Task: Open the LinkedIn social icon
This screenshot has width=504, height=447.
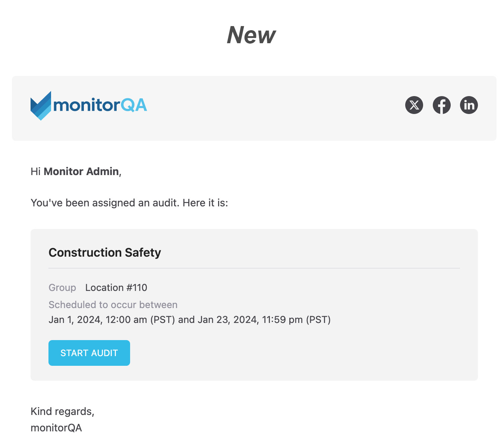Action: point(469,105)
